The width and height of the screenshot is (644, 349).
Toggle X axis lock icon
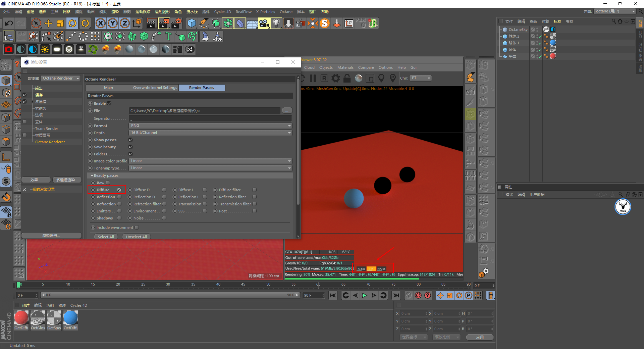100,23
